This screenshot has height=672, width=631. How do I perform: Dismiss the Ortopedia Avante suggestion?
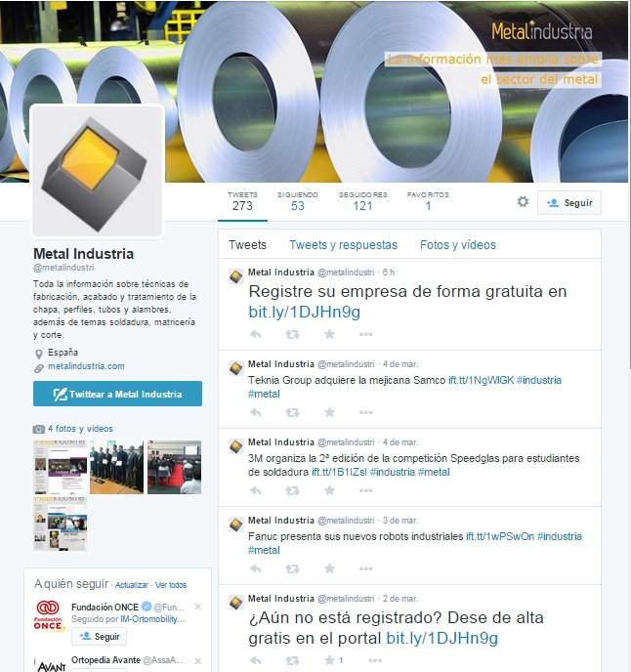[x=197, y=661]
